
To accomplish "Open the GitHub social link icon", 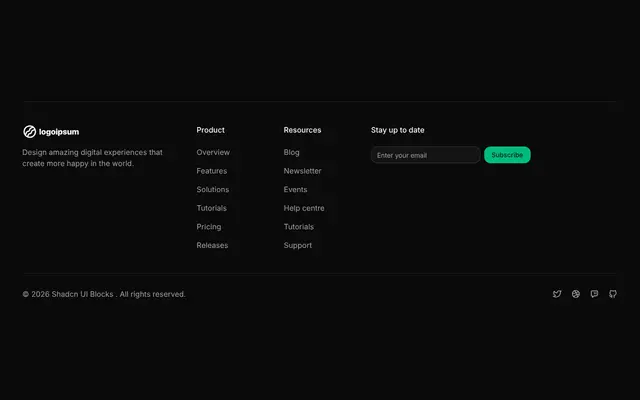I will (613, 294).
